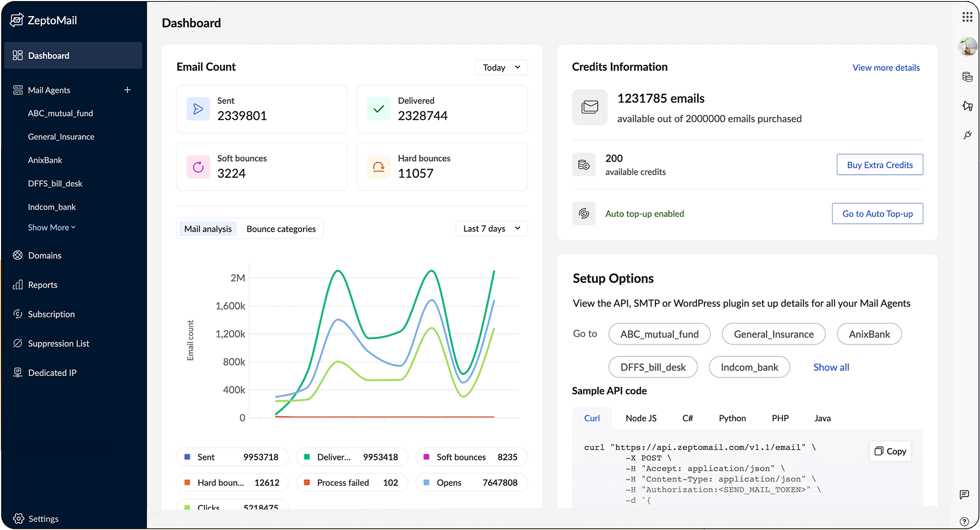Click the Sent count 2339801 value
The image size is (980, 530).
[242, 115]
